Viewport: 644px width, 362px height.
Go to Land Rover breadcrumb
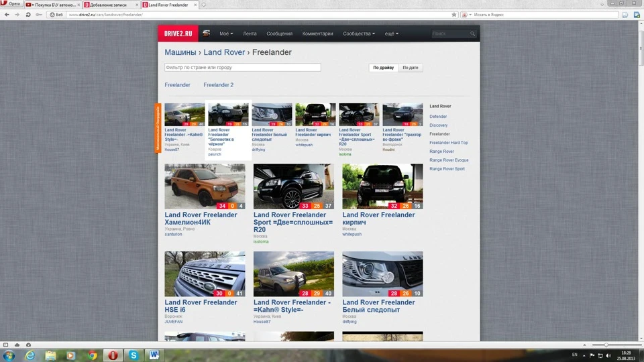tap(224, 52)
